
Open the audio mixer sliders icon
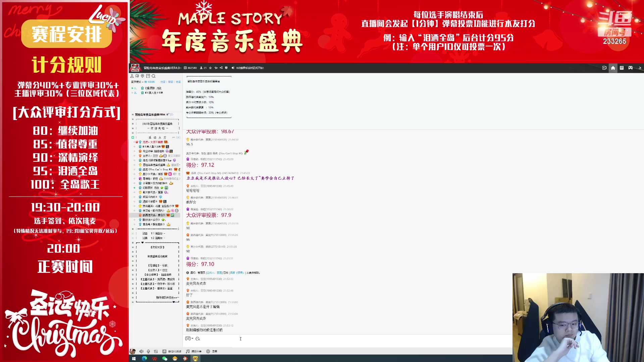156,351
